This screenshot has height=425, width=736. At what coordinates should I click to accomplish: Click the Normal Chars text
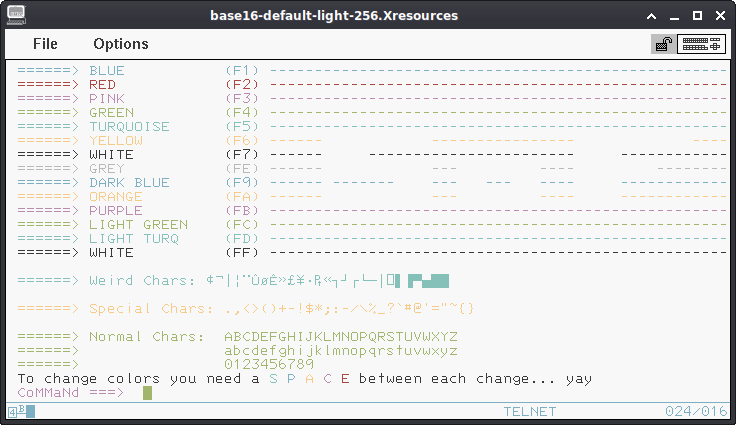[146, 337]
